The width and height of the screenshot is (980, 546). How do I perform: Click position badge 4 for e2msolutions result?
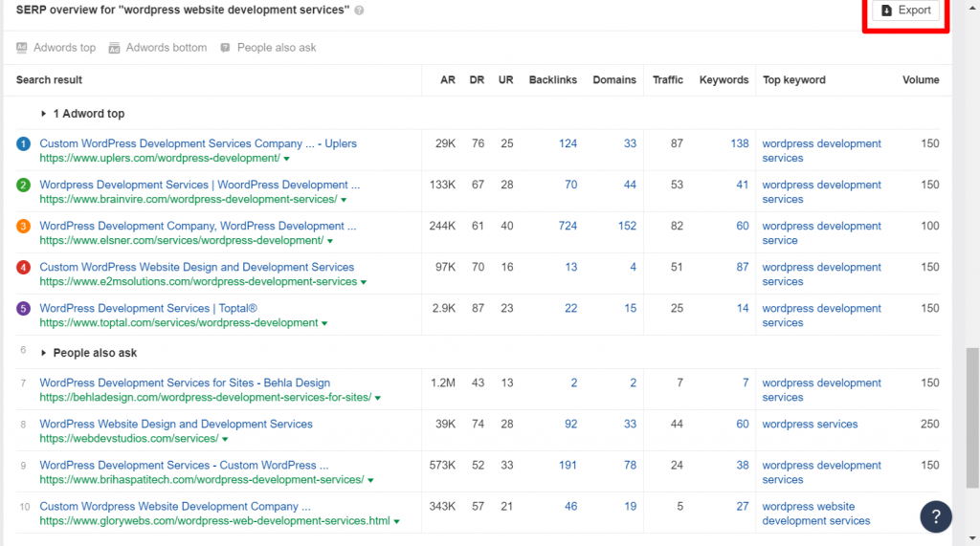pos(23,268)
